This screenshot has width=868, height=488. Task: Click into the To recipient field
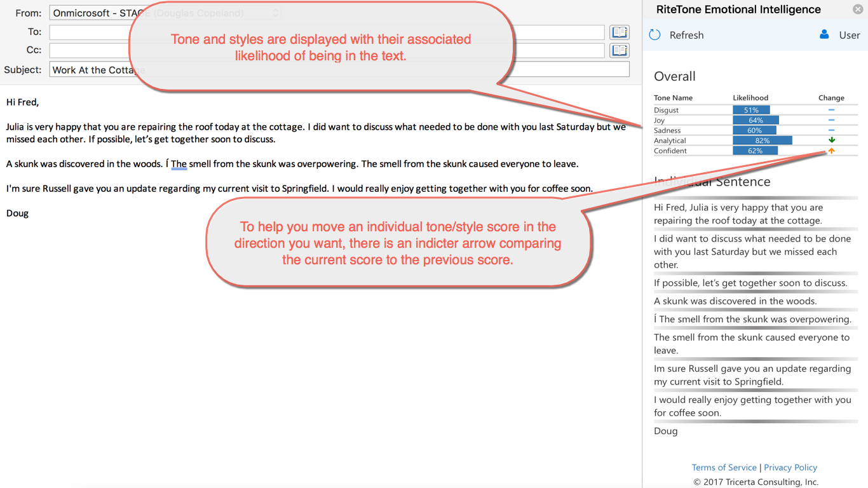(327, 32)
